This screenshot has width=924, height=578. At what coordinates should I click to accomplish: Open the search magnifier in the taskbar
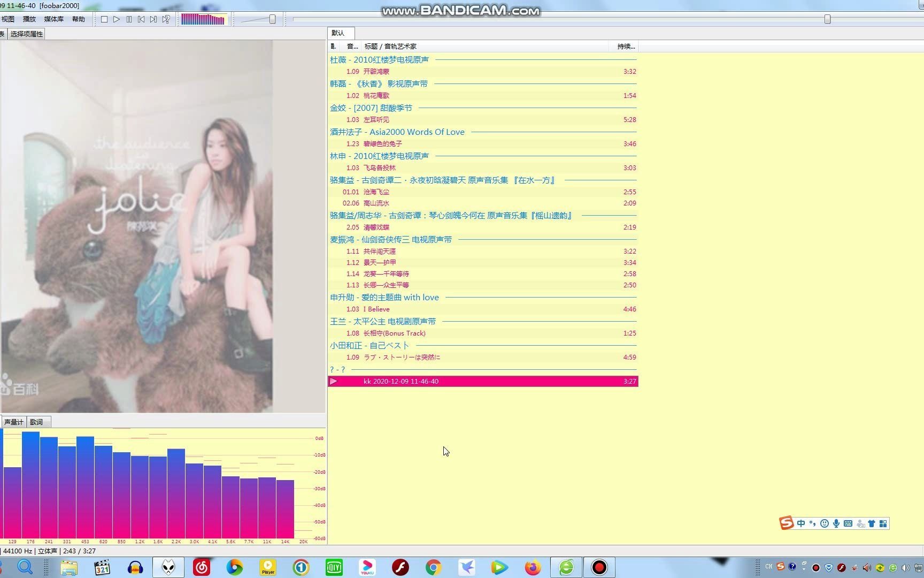click(25, 567)
